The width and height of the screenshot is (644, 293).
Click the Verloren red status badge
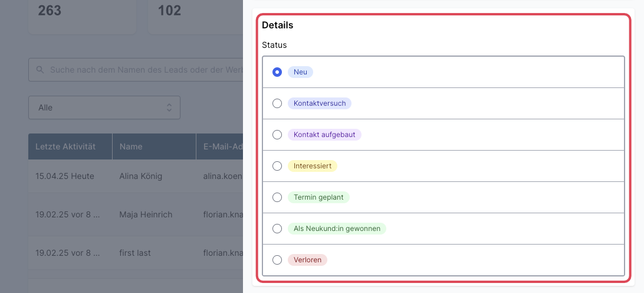coord(308,260)
